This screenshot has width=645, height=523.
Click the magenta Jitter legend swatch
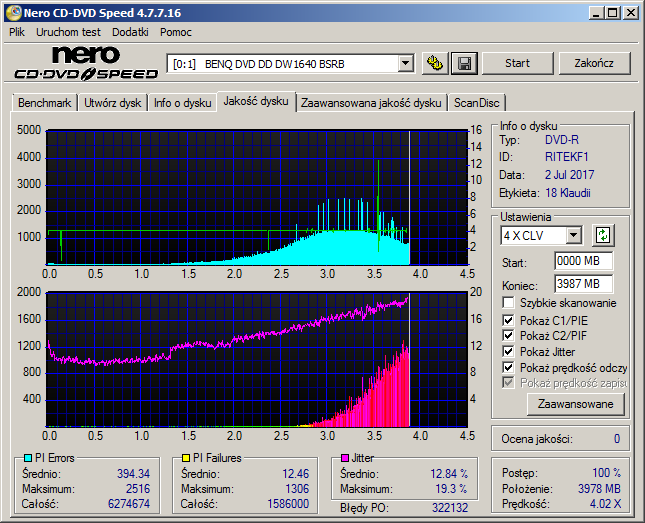(x=345, y=458)
